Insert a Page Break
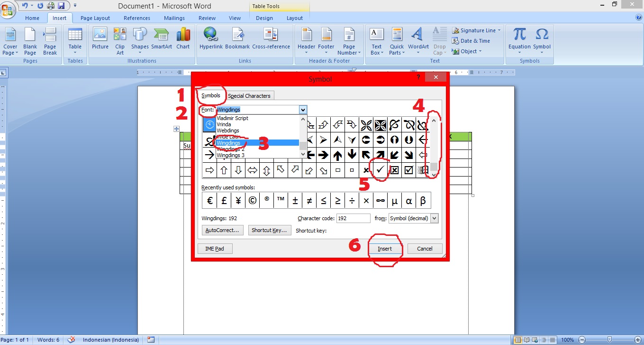 (50, 41)
